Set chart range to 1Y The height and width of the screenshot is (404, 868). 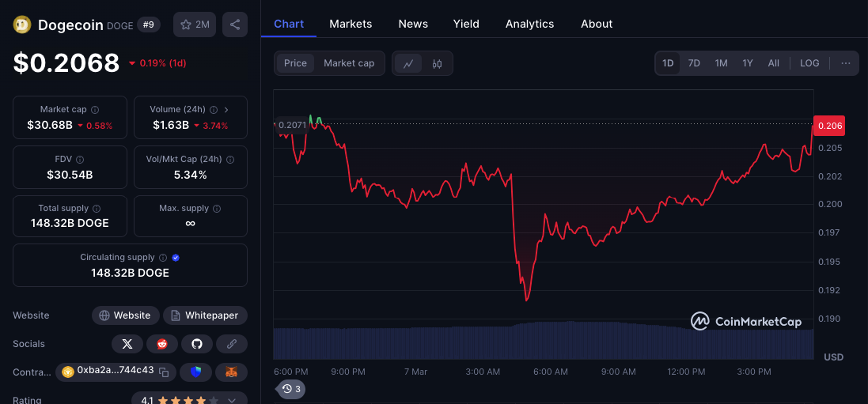[x=748, y=63]
